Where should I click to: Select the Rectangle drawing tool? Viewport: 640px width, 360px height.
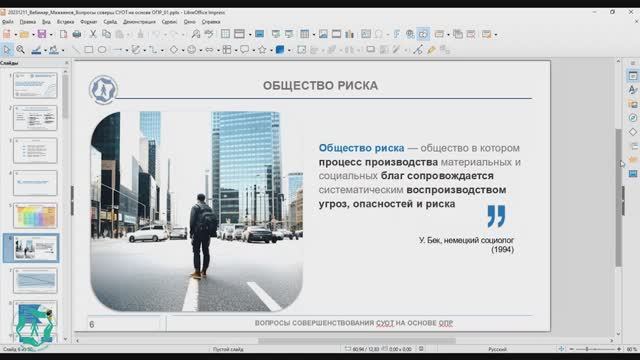pyautogui.click(x=89, y=50)
